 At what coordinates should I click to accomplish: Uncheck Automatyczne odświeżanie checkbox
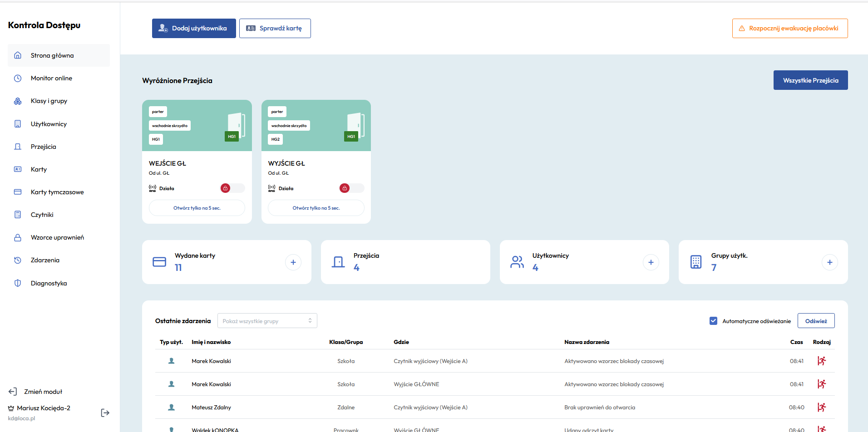(x=713, y=321)
